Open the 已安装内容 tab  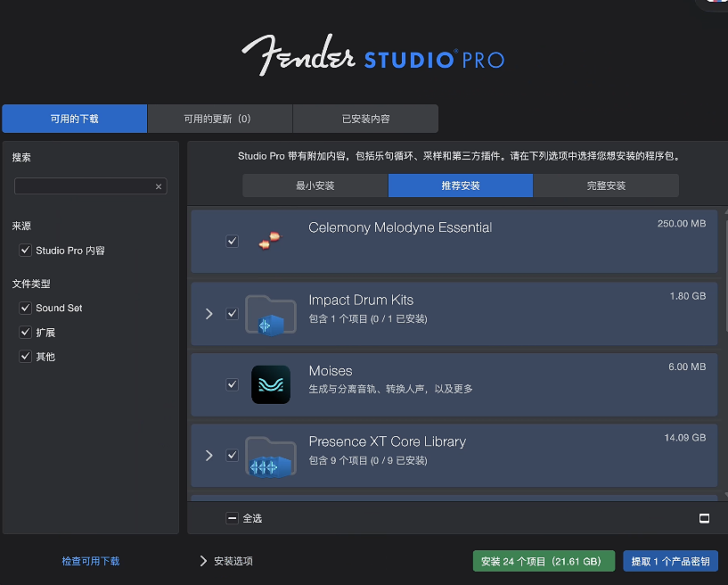[365, 119]
